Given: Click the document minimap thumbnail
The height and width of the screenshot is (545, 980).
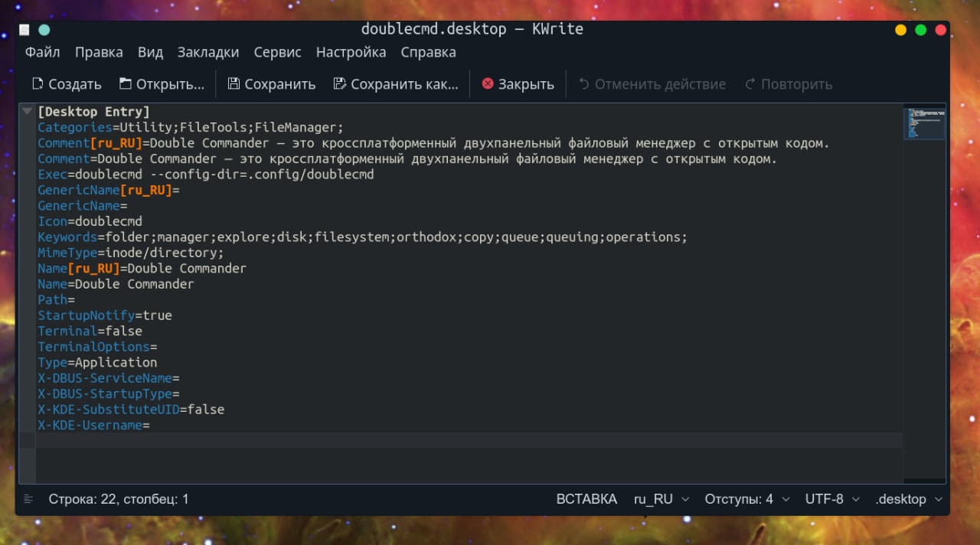Looking at the screenshot, I should [925, 123].
